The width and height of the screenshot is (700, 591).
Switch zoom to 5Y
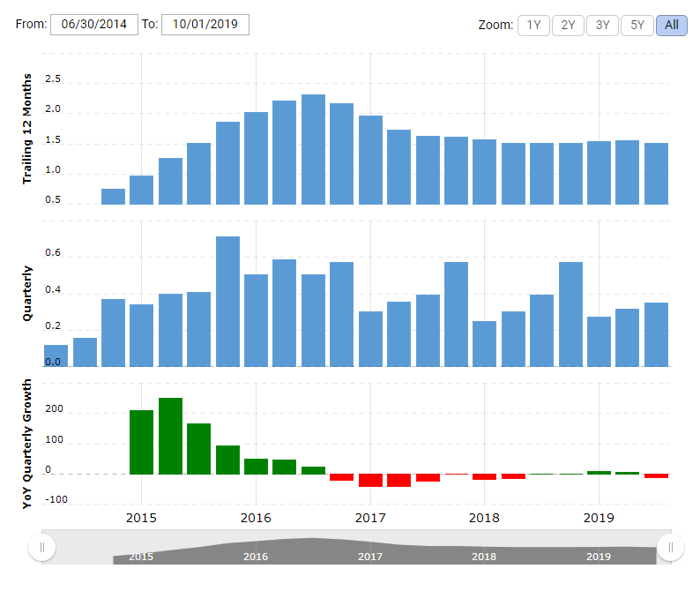(x=637, y=25)
